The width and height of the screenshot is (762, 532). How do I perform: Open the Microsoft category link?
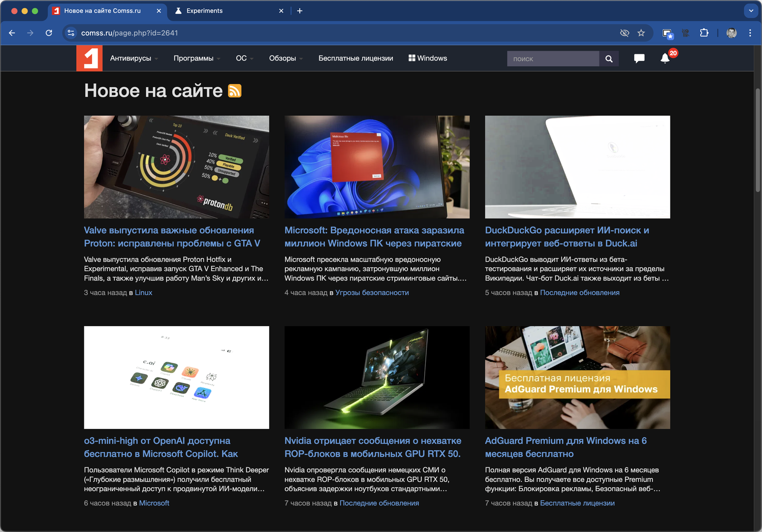154,503
